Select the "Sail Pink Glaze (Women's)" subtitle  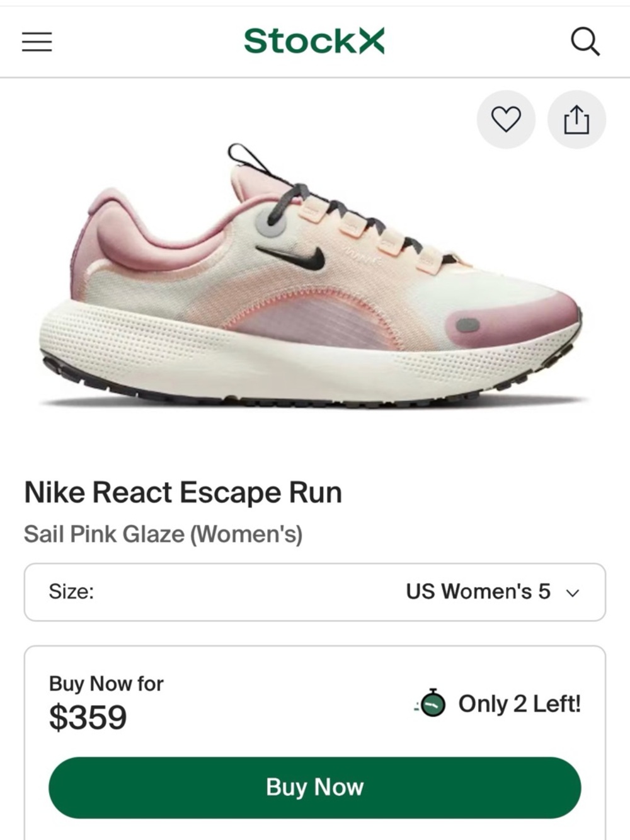pyautogui.click(x=163, y=532)
